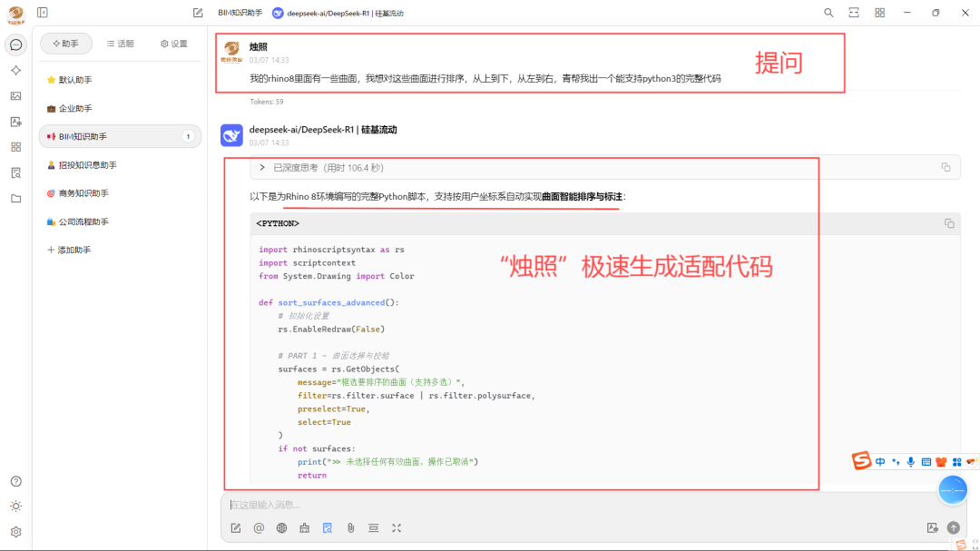This screenshot has height=551, width=980.
Task: Toggle Sogou 中 Chinese/English mode
Action: coord(880,461)
